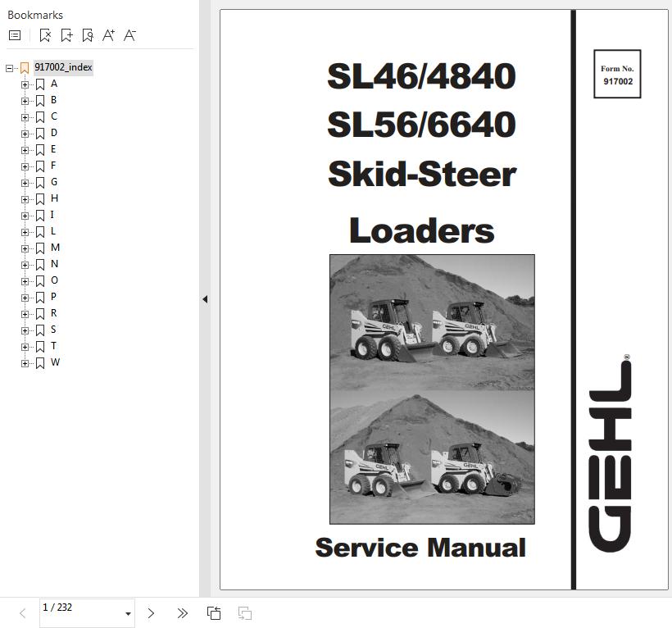Select bookmark label O
Viewport: 672px width, 628px height.
pos(54,280)
